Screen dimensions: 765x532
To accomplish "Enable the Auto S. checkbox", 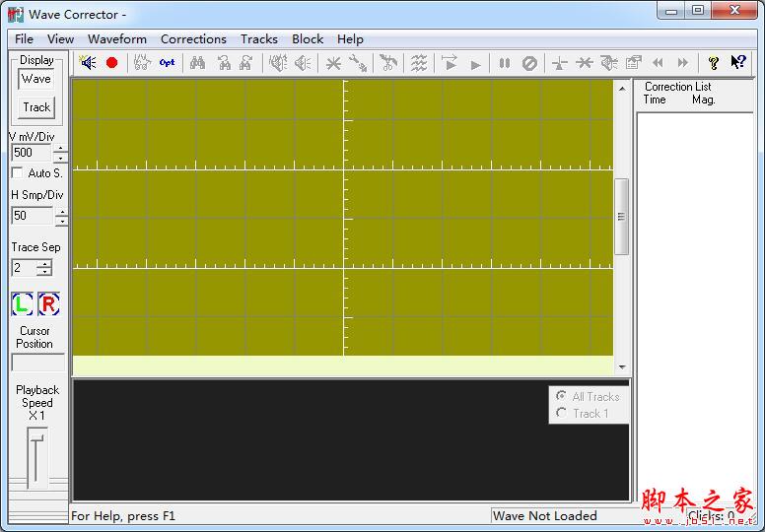I will click(18, 173).
